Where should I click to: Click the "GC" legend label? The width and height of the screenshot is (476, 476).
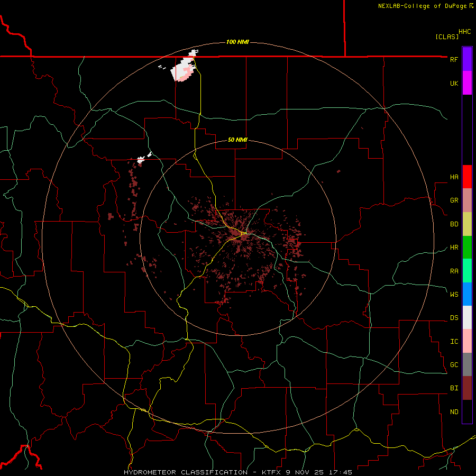[x=454, y=365]
